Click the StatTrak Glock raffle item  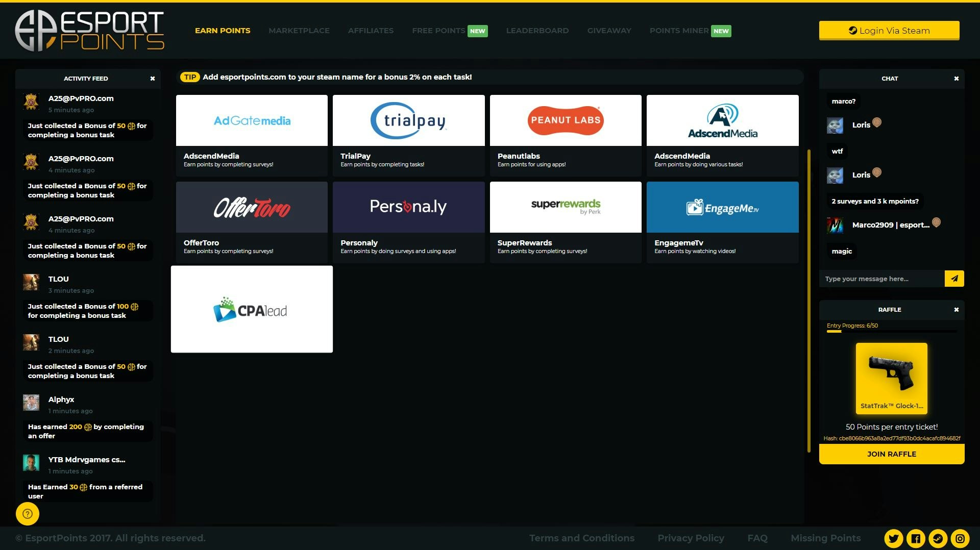(892, 379)
